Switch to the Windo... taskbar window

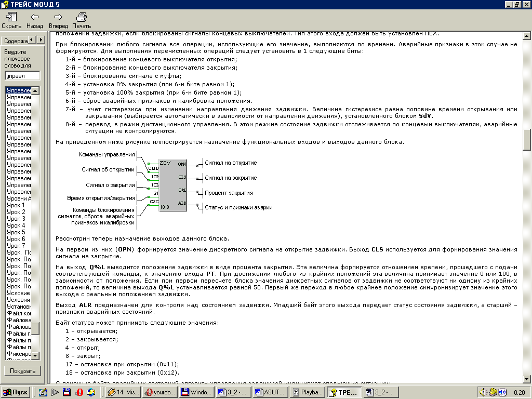point(196,392)
